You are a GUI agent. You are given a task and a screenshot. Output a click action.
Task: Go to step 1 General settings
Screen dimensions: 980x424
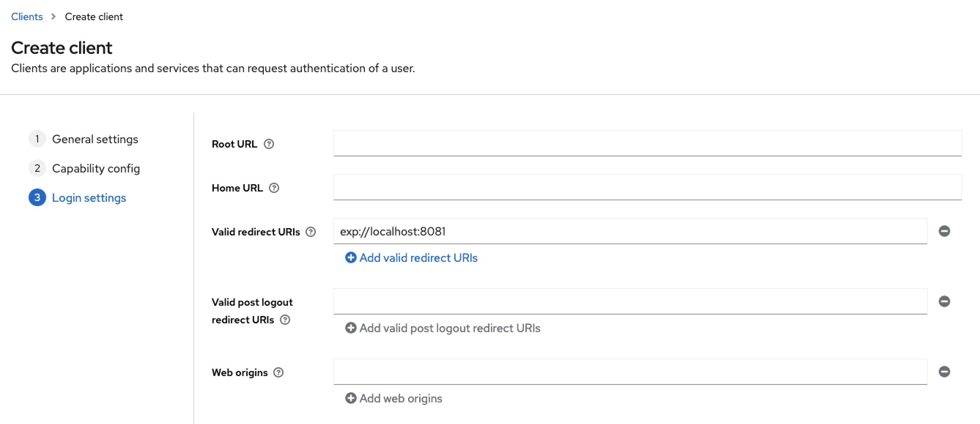pyautogui.click(x=84, y=139)
